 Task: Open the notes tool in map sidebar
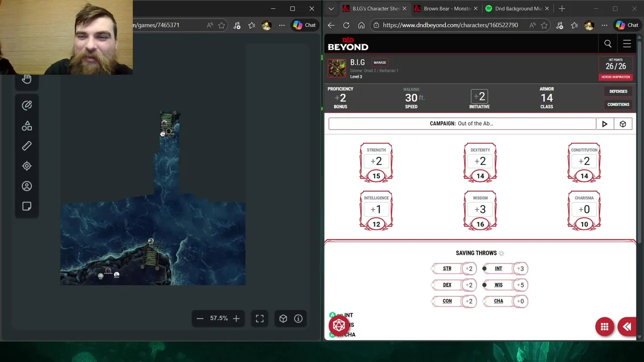(27, 206)
